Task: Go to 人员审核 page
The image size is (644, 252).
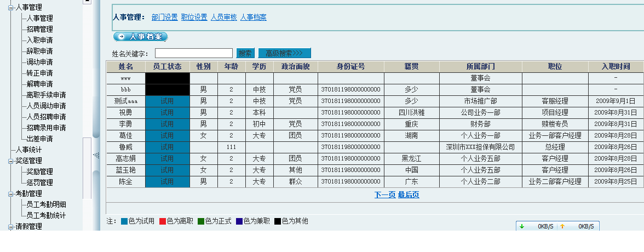Action: coord(224,18)
